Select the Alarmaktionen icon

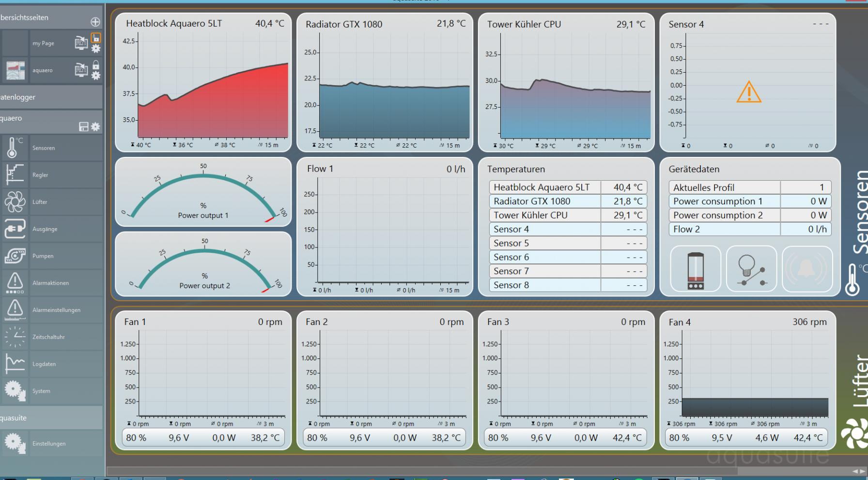tap(15, 283)
